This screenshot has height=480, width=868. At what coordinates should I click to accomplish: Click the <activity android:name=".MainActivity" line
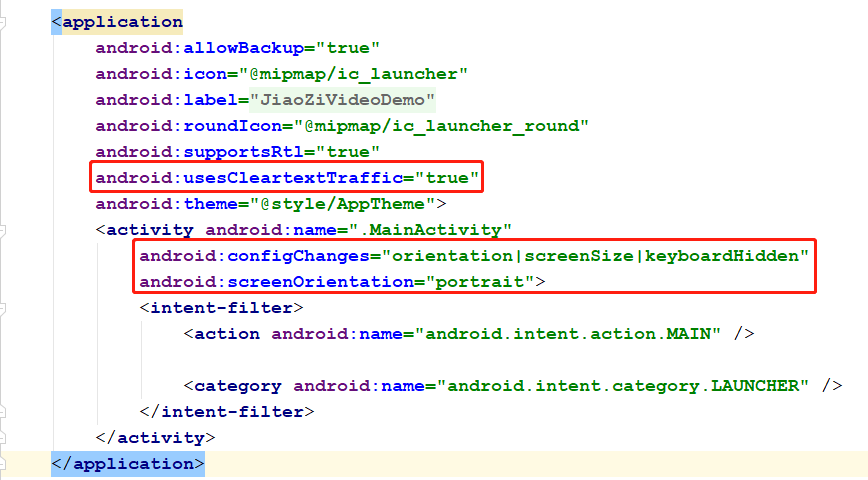click(303, 230)
